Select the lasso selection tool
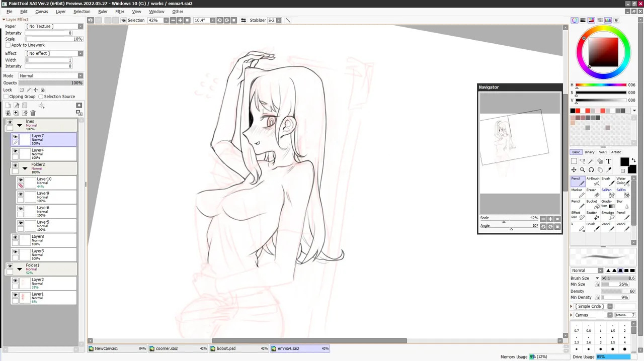The height and width of the screenshot is (361, 644). pos(583,161)
